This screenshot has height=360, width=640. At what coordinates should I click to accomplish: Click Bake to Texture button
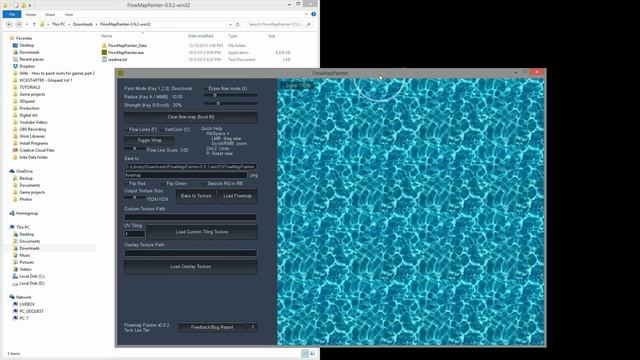(x=196, y=196)
